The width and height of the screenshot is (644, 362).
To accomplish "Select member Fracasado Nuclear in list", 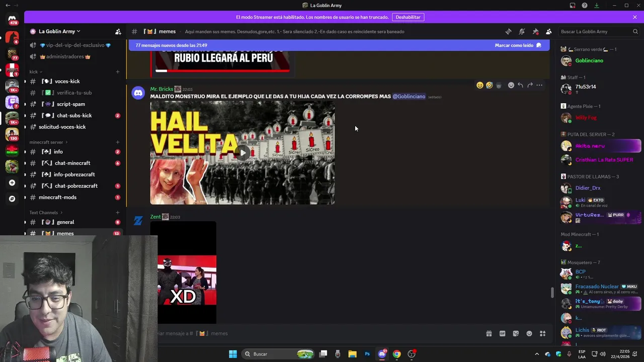I will click(600, 289).
